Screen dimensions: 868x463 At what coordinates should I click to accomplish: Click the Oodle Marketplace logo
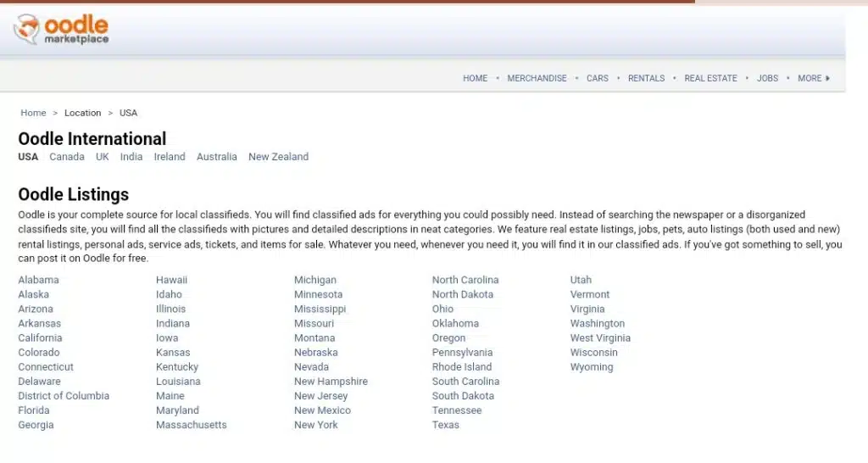pyautogui.click(x=61, y=30)
